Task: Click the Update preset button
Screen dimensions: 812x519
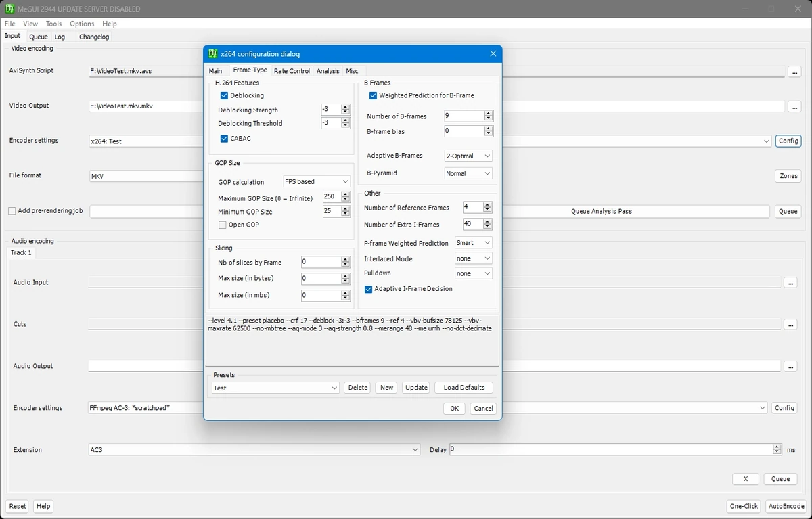Action: [x=416, y=388]
